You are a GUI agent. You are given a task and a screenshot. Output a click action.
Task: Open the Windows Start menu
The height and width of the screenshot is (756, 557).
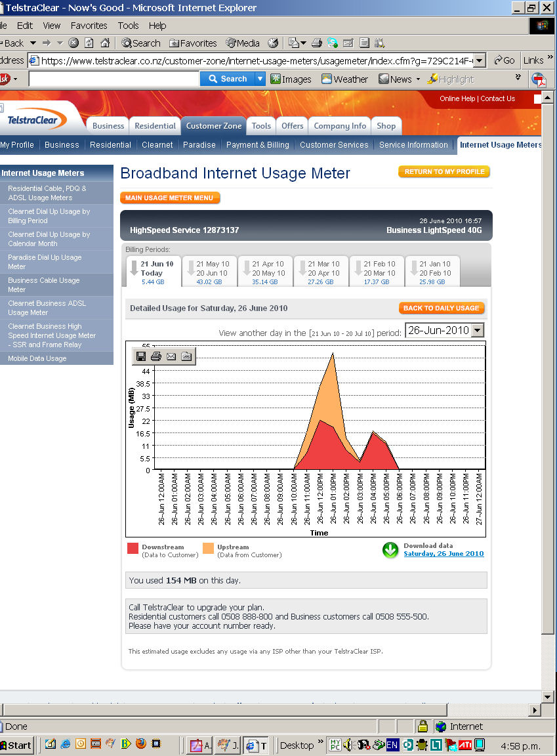click(x=16, y=745)
